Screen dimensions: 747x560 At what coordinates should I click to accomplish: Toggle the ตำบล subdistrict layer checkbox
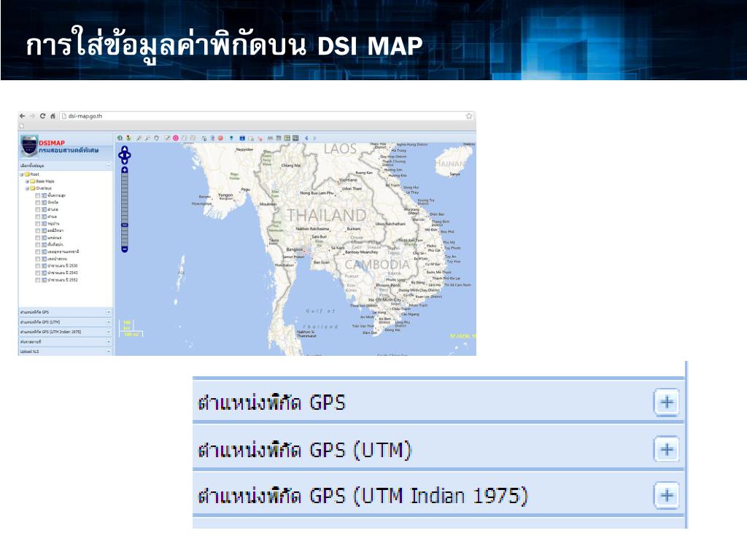[38, 217]
